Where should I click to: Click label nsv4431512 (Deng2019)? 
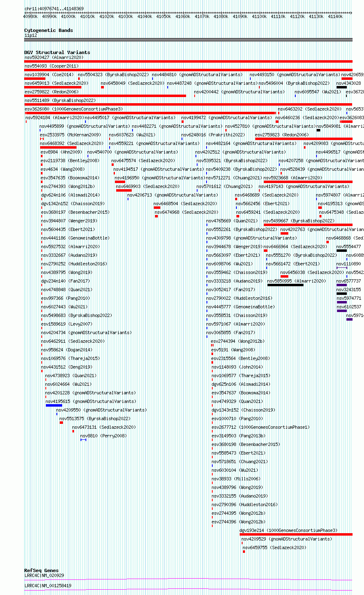click(66, 367)
